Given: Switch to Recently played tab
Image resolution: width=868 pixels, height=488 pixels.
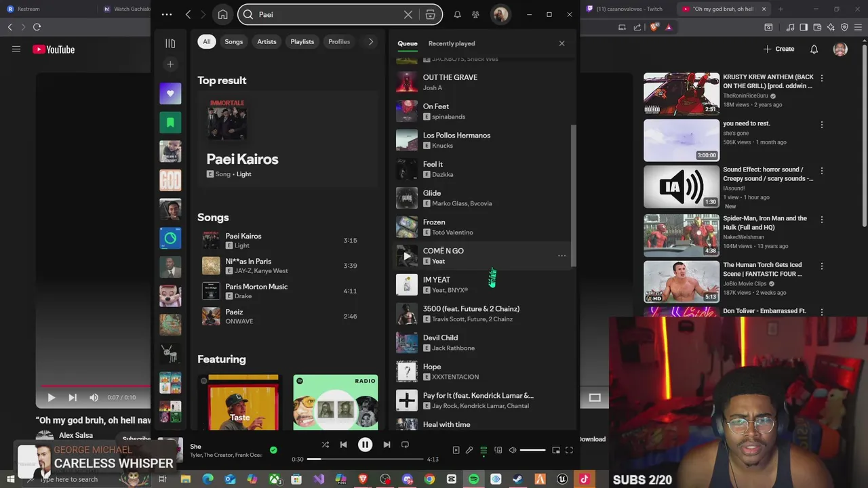Looking at the screenshot, I should [452, 43].
